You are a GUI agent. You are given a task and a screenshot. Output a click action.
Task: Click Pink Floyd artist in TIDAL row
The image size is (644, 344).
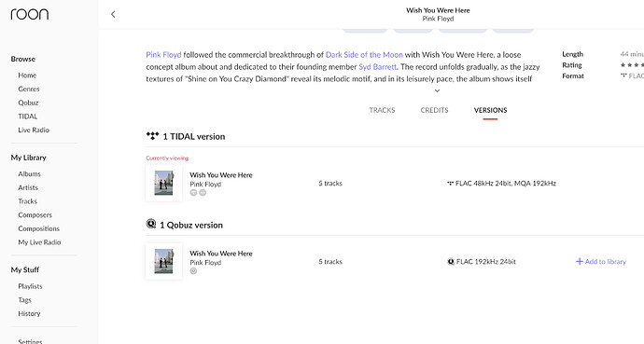[205, 184]
